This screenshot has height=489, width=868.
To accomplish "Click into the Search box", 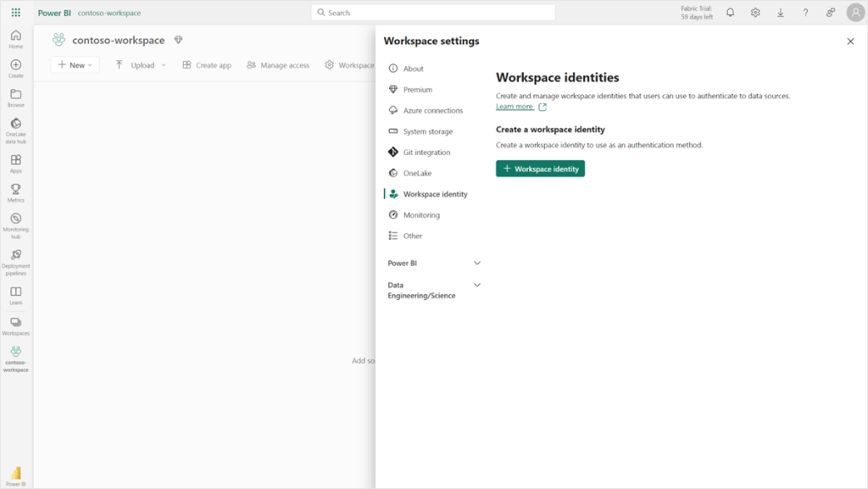I will 433,13.
